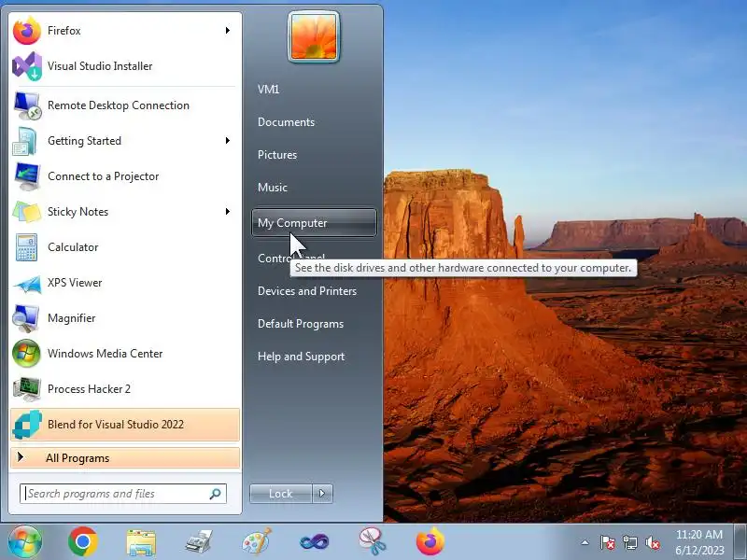The width and height of the screenshot is (747, 560).
Task: Click Show desktop strip at taskbar end
Action: click(740, 542)
